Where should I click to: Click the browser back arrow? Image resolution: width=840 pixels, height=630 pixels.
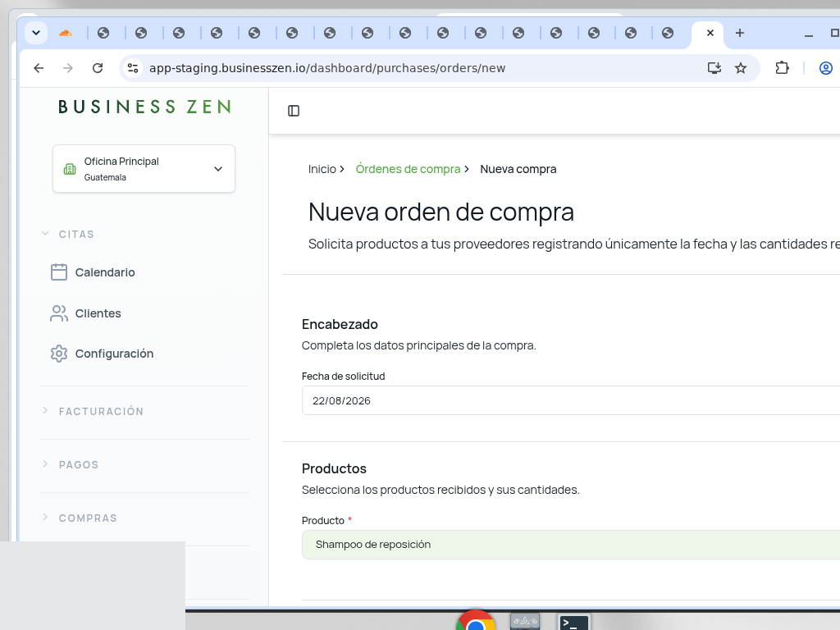(x=39, y=68)
